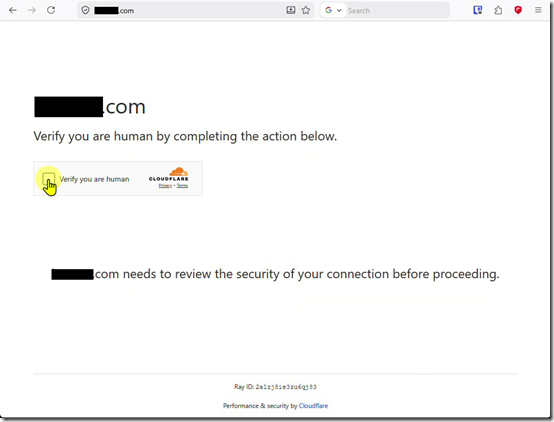554x422 pixels.
Task: Click the Verify you are human label
Action: point(94,179)
